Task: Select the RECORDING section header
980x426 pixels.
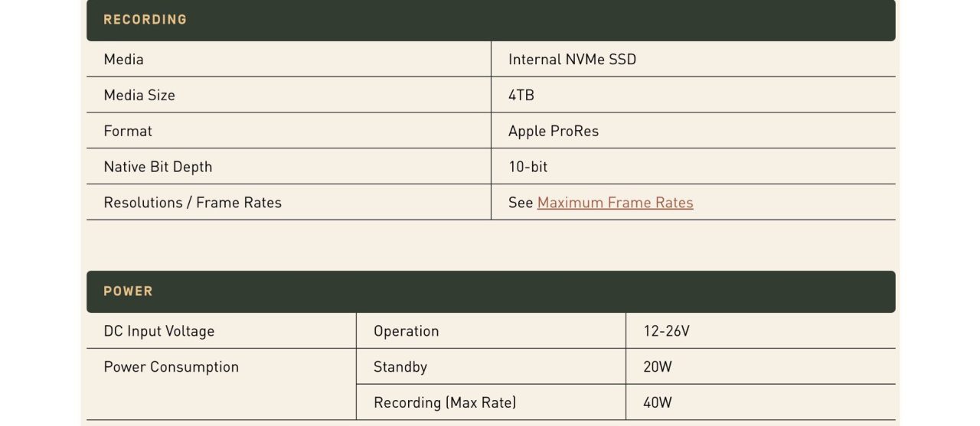Action: pos(491,20)
